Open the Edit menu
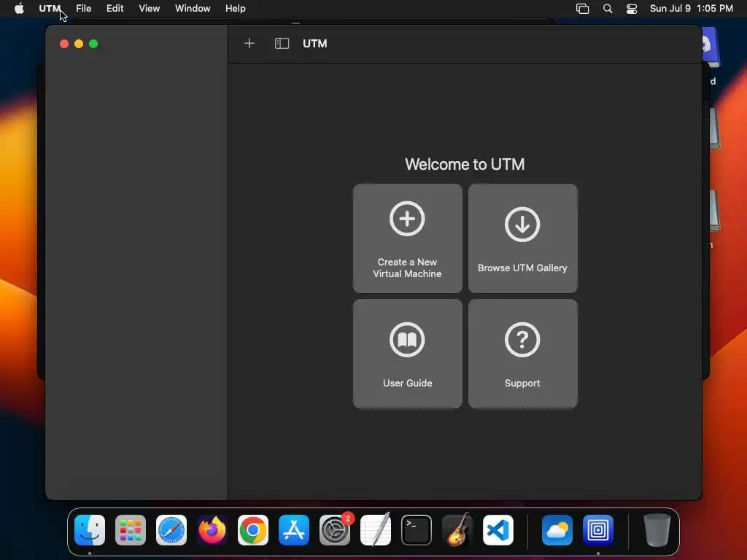The width and height of the screenshot is (747, 560). click(x=115, y=9)
